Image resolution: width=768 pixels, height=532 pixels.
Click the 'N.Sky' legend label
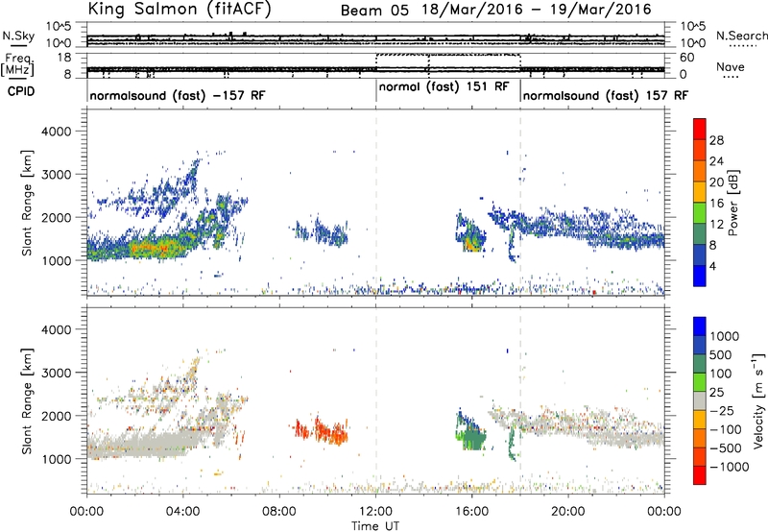[18, 36]
